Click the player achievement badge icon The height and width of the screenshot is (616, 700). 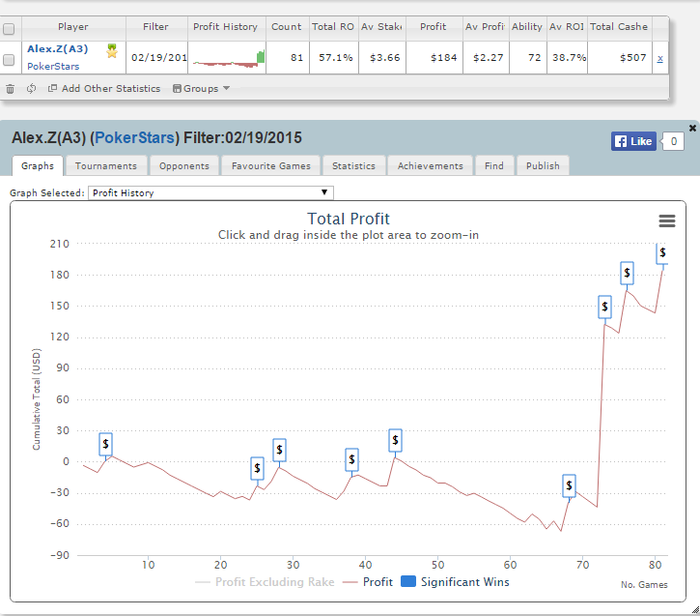click(x=112, y=52)
